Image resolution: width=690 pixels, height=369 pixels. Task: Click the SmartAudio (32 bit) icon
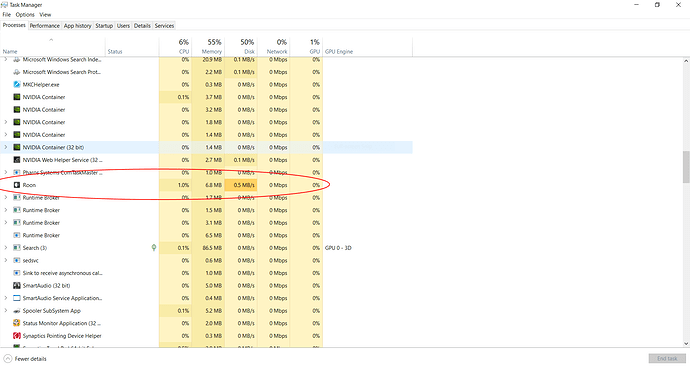pos(17,285)
